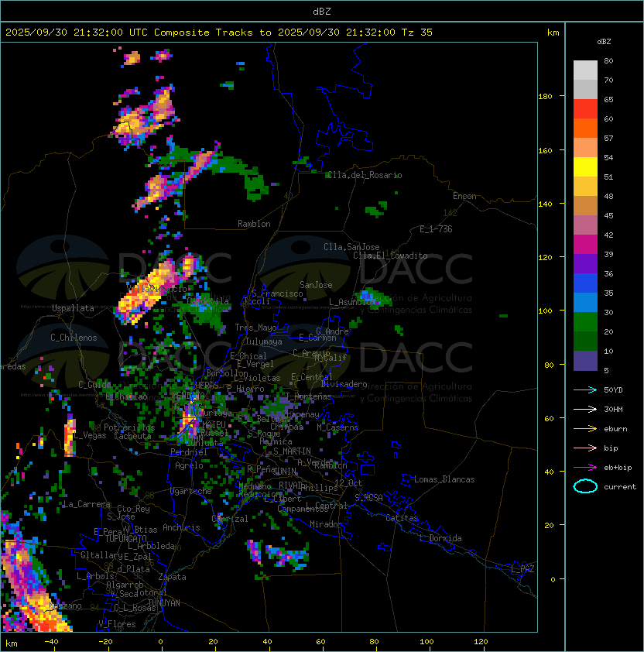Click the TUNUYAN place label
644x652 pixels.
[164, 603]
